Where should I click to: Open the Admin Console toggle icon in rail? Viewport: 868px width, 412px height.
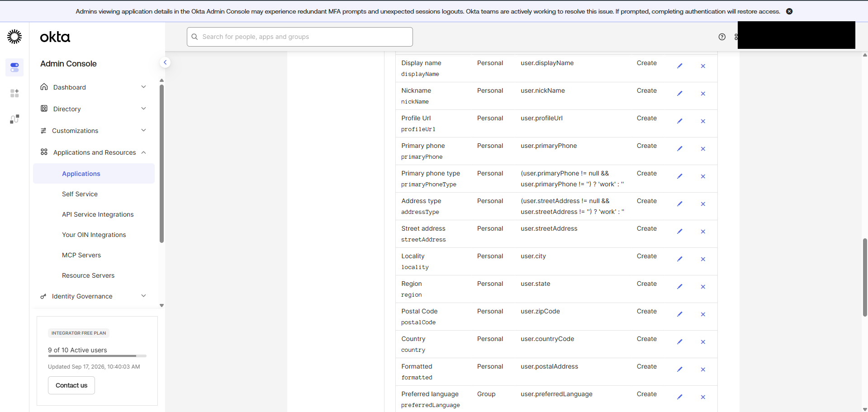(14, 67)
